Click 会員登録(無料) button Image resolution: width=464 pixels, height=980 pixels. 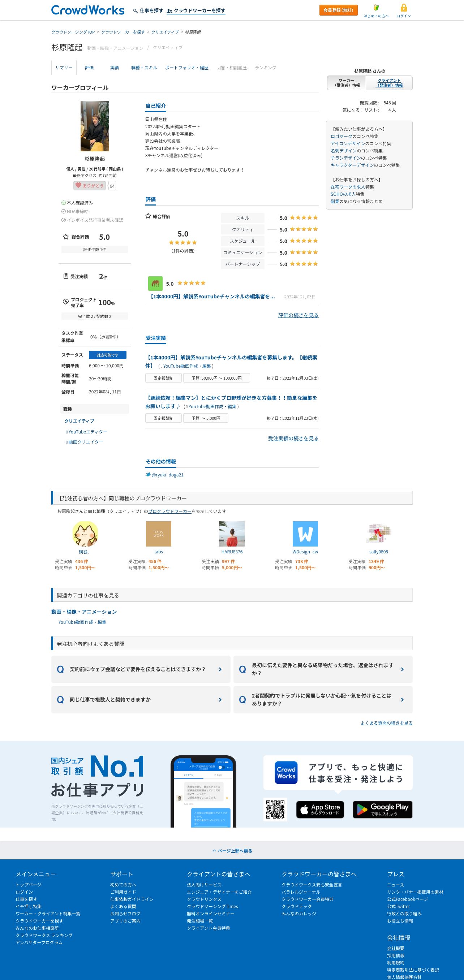pyautogui.click(x=338, y=10)
